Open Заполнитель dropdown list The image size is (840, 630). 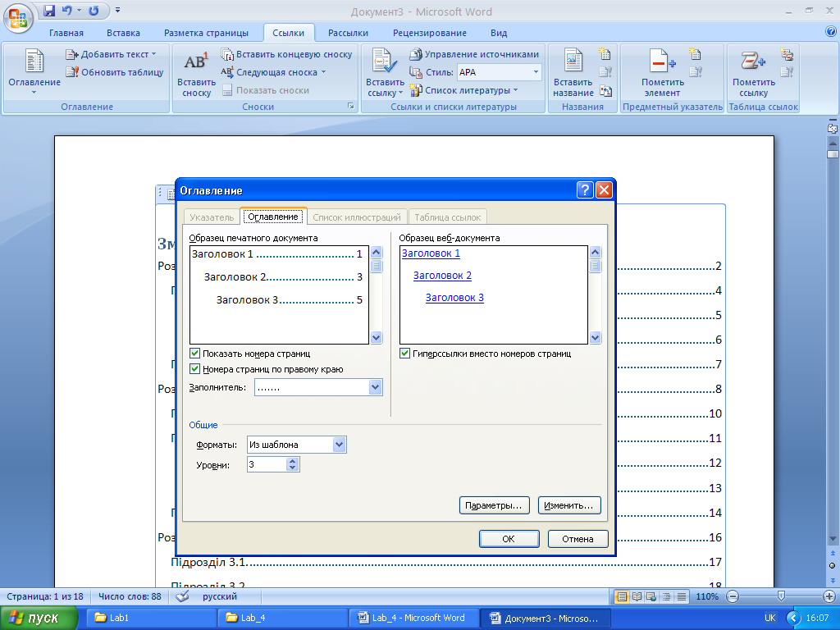click(x=376, y=387)
